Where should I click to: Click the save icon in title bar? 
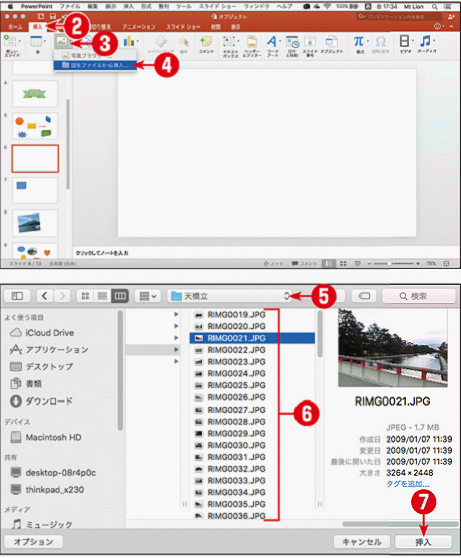[53, 16]
